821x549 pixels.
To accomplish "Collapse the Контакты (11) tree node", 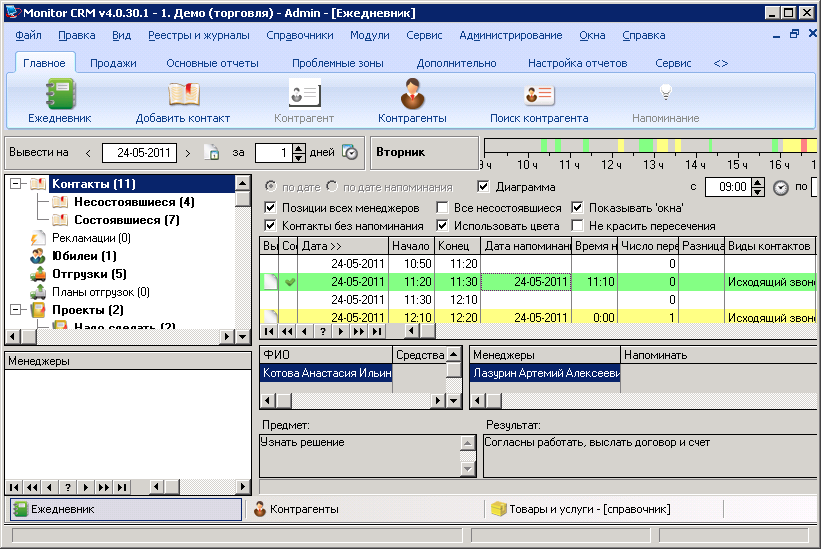I will [15, 184].
